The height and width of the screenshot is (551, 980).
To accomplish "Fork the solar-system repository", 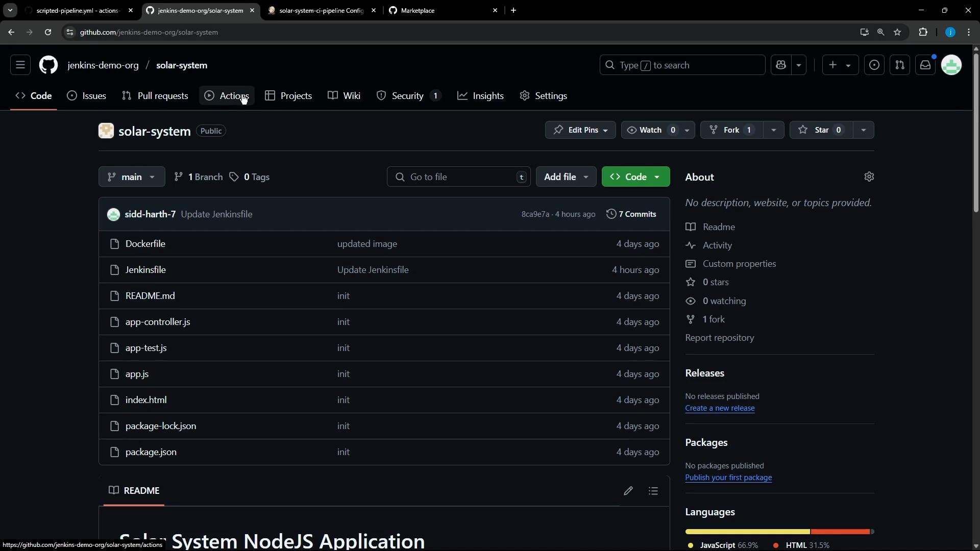I will click(x=731, y=130).
